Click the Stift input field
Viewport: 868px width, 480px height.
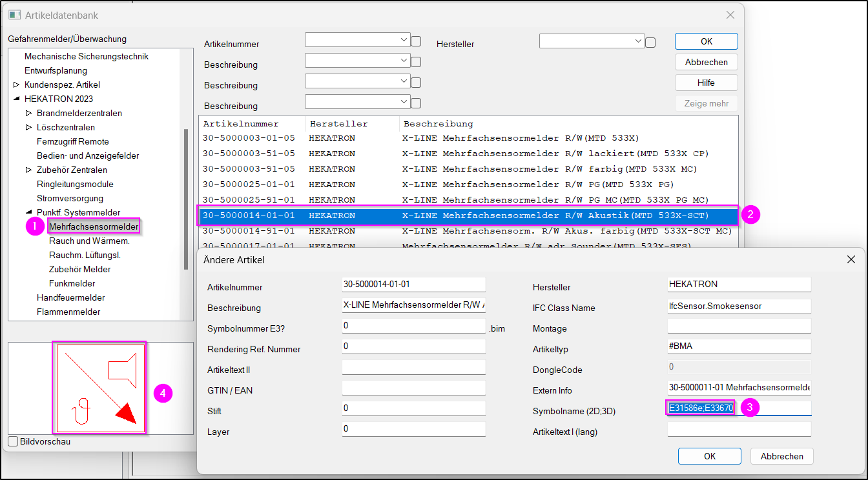(413, 408)
